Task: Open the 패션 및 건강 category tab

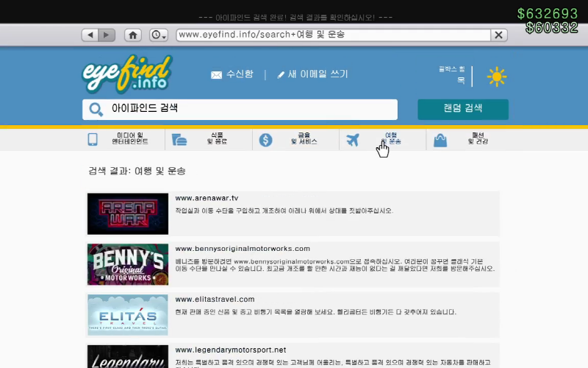Action: (x=478, y=138)
